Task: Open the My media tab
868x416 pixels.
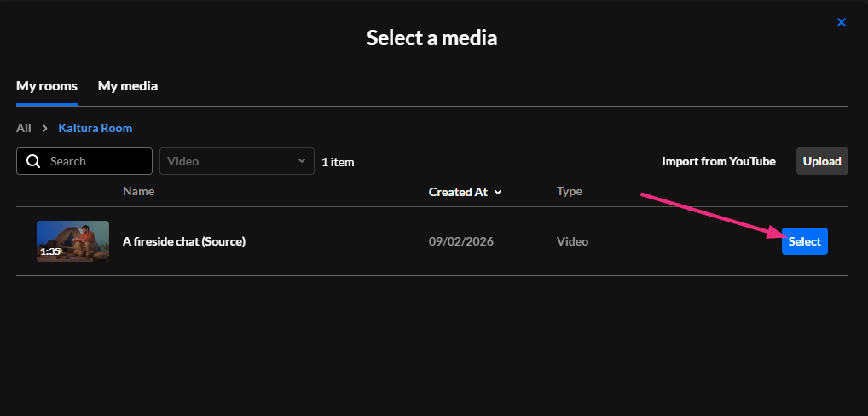Action: coord(128,86)
